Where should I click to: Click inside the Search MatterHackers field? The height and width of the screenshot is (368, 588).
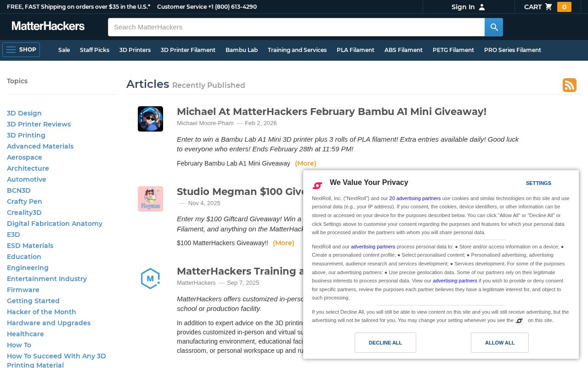[x=296, y=27]
